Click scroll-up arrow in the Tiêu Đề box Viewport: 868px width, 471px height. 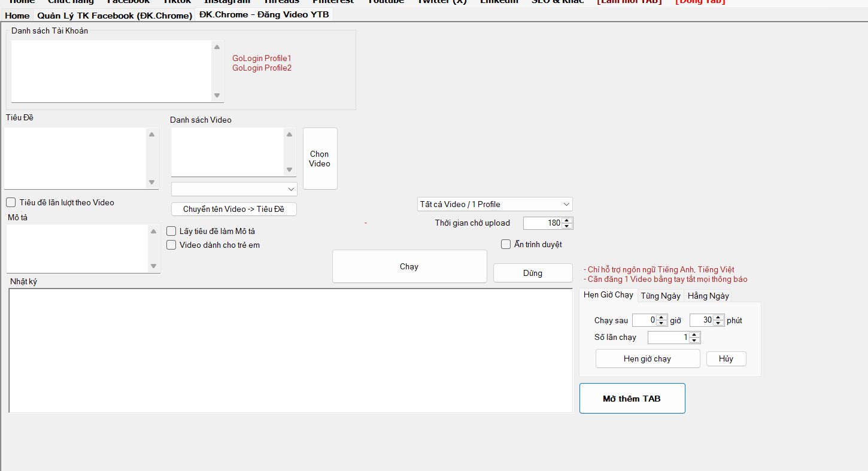click(151, 134)
